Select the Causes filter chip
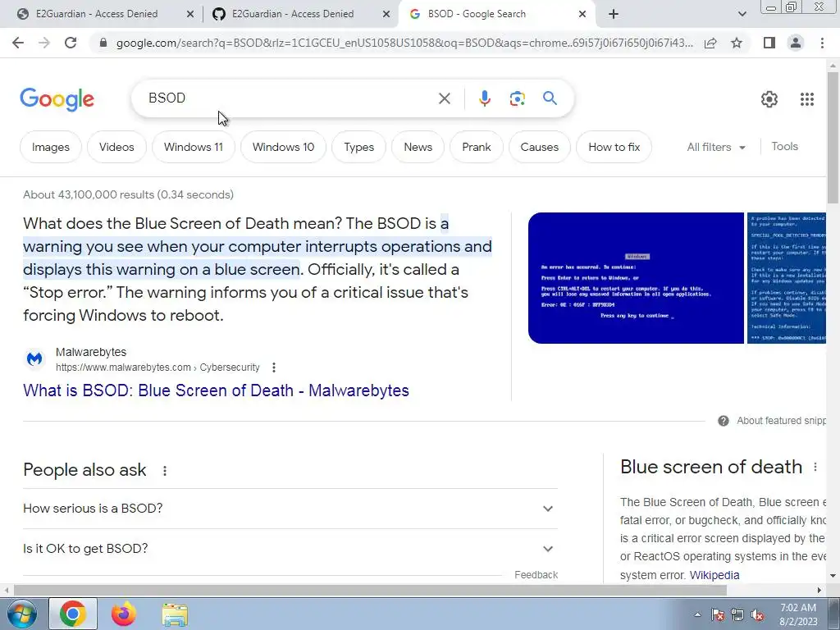The image size is (840, 630). (540, 147)
